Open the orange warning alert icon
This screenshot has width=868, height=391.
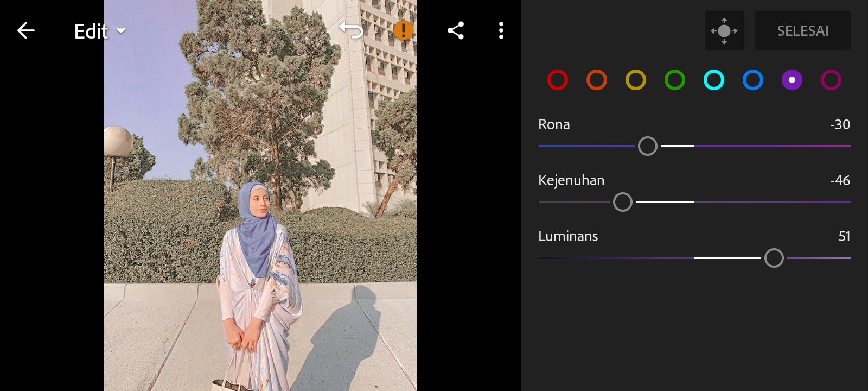click(403, 30)
